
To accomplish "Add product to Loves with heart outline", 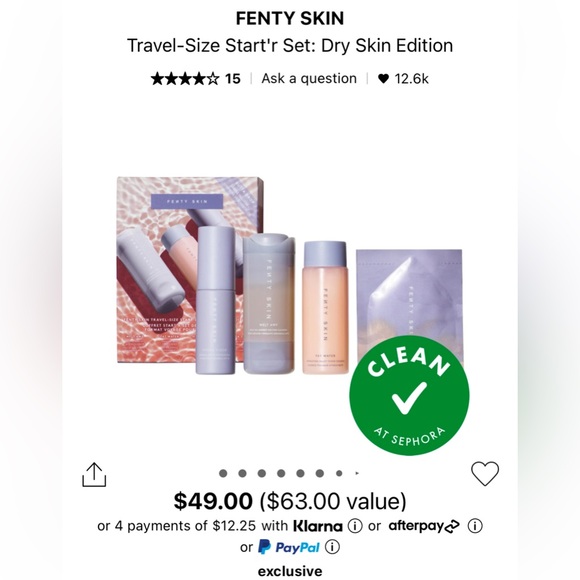I will tap(485, 473).
